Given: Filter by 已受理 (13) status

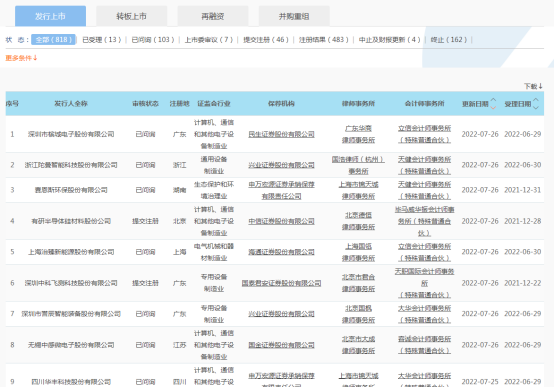Looking at the screenshot, I should (x=101, y=40).
